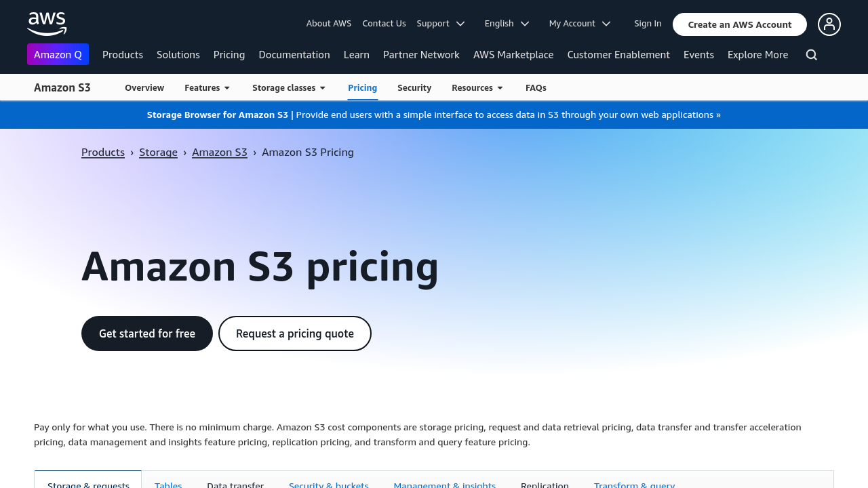Image resolution: width=868 pixels, height=488 pixels.
Task: Click Create an AWS Account button
Action: (740, 24)
